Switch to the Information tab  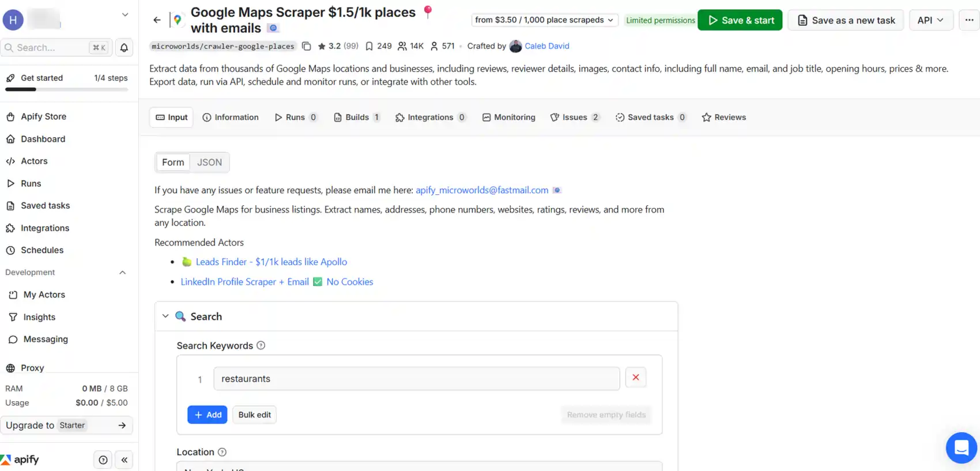click(231, 117)
